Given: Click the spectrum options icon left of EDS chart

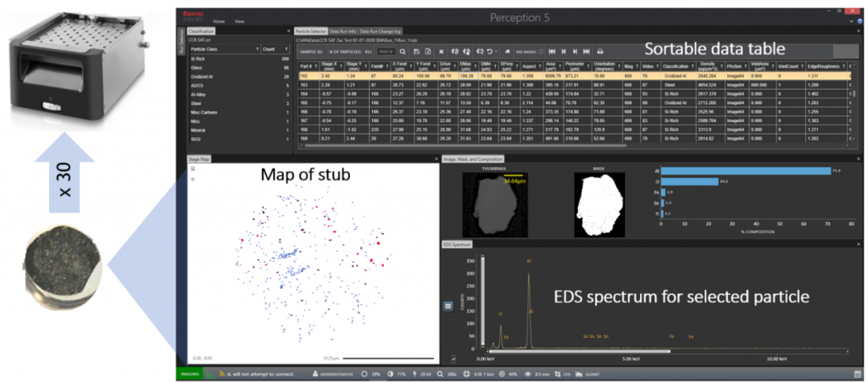Looking at the screenshot, I should click(x=448, y=306).
